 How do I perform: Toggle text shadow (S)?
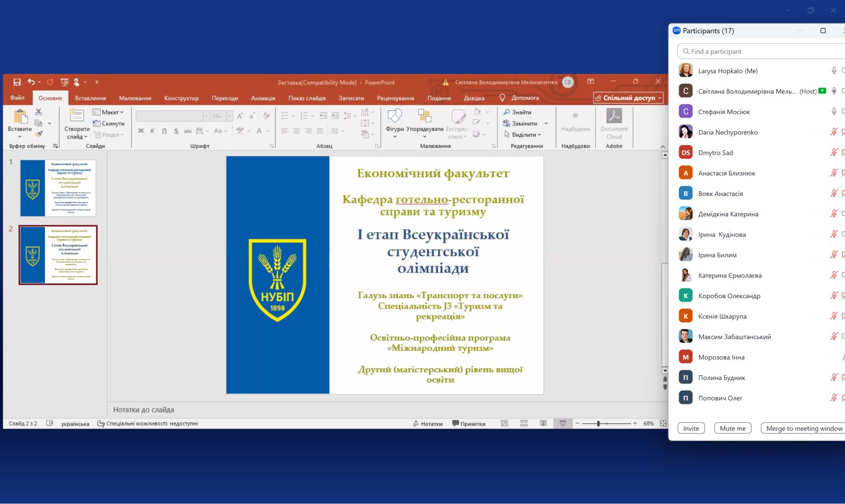176,131
